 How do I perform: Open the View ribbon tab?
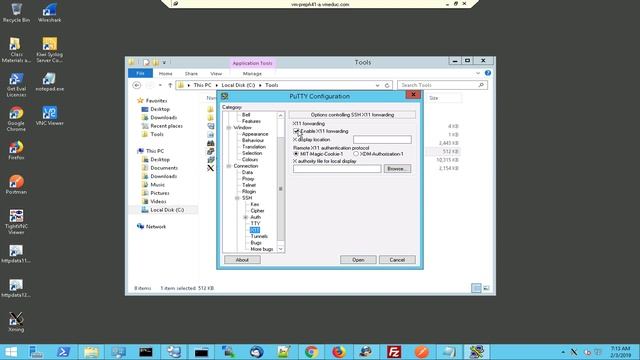pos(216,73)
